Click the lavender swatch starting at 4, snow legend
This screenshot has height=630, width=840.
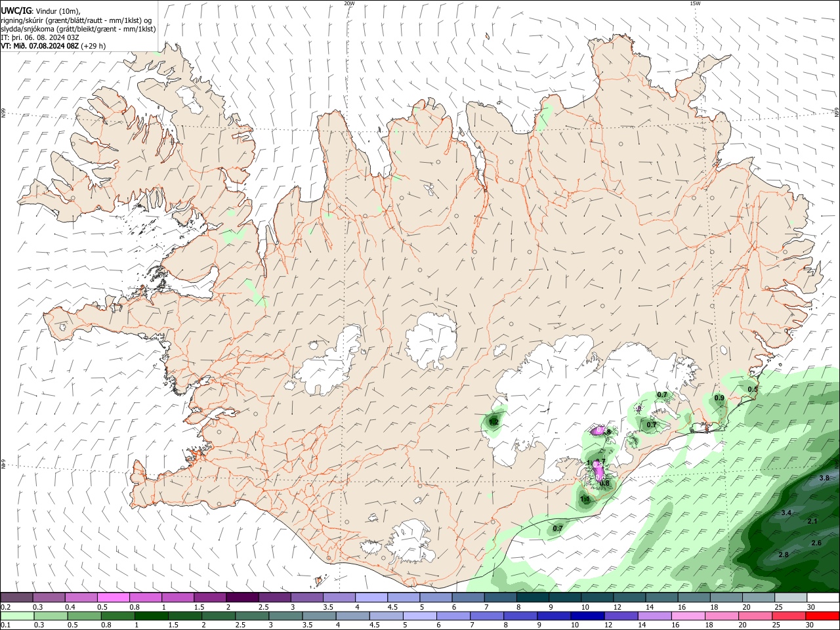[x=371, y=597]
